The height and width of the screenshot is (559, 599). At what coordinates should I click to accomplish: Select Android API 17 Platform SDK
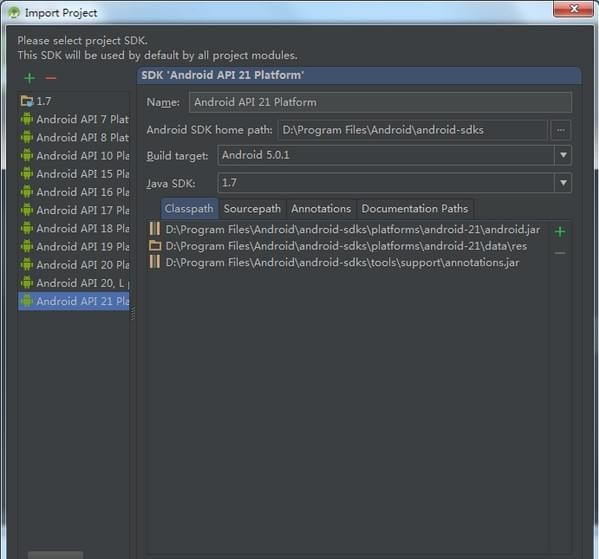tap(74, 210)
